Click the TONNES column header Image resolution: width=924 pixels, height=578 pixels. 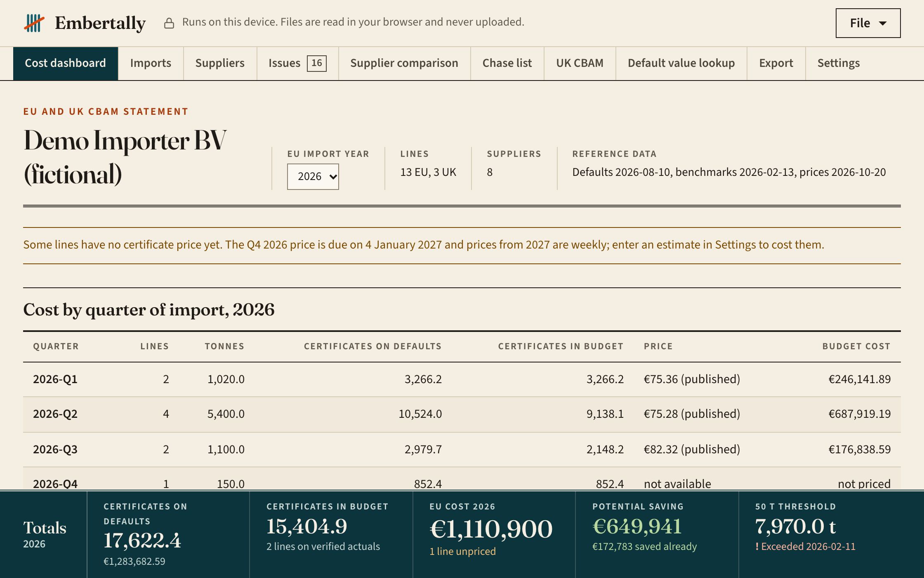pos(224,346)
